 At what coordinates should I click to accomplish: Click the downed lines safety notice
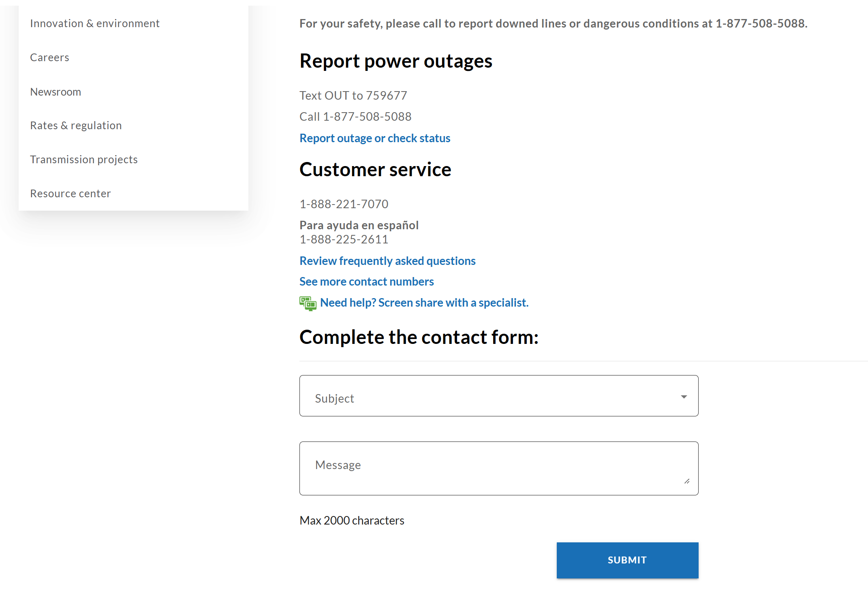pos(554,23)
